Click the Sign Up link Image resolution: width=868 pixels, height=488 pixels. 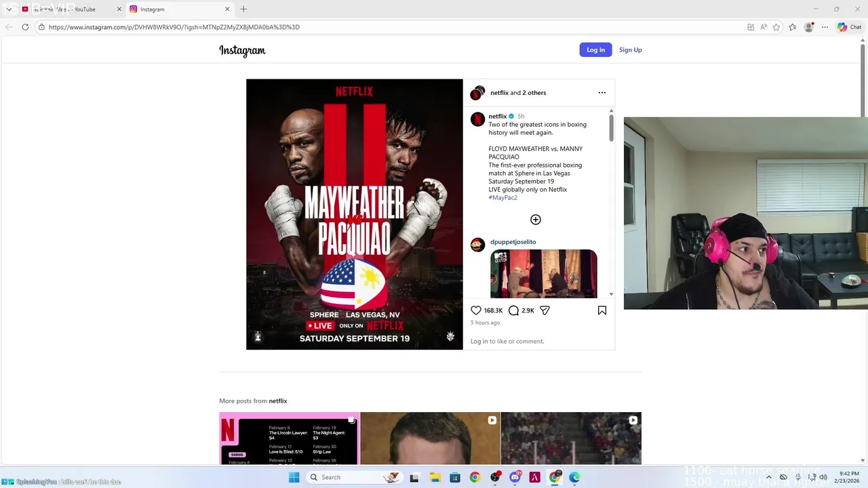click(630, 49)
